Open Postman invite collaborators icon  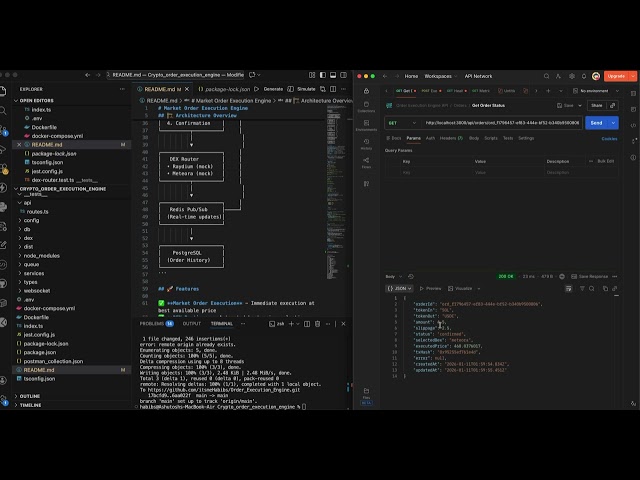tap(558, 76)
